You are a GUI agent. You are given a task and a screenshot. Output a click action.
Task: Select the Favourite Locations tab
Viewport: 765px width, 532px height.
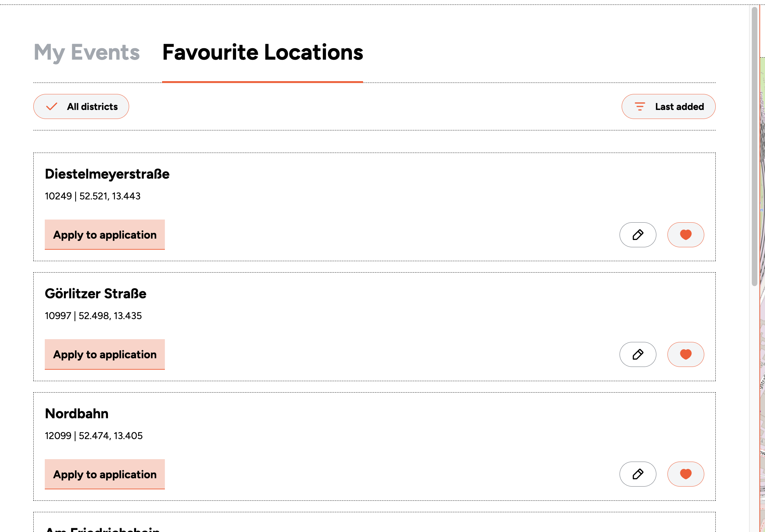[x=262, y=52]
